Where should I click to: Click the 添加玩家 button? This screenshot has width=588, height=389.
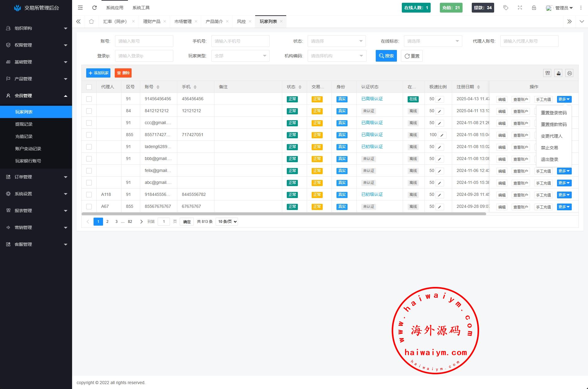pyautogui.click(x=98, y=73)
